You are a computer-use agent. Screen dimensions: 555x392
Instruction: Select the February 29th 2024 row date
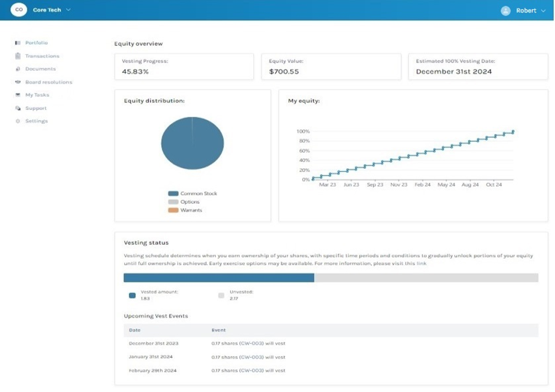(152, 371)
